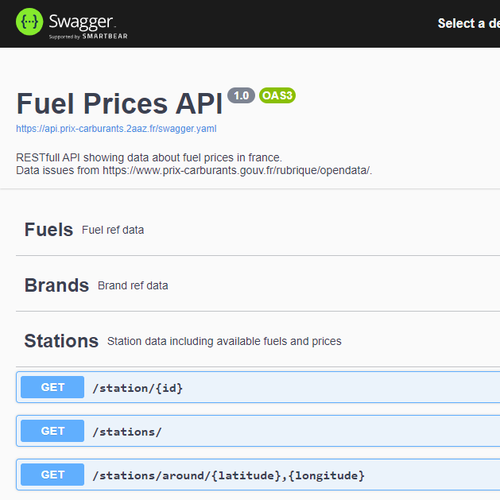Open the swagger.yaml definition link

tap(116, 129)
